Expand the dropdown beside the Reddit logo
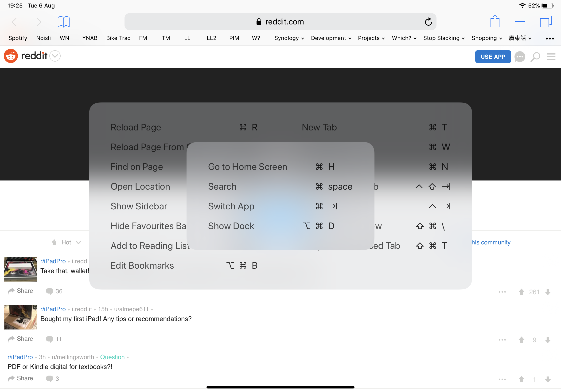Screen dimensions: 561x392 pyautogui.click(x=55, y=56)
